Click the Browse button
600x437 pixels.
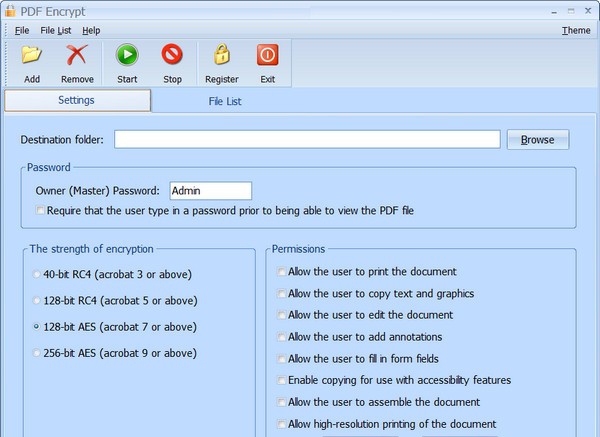(x=538, y=140)
